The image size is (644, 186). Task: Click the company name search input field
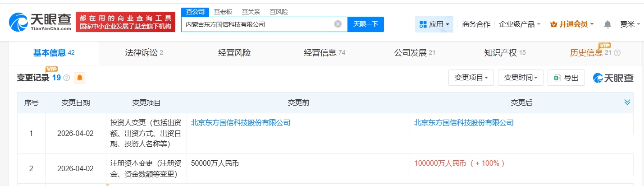pyautogui.click(x=257, y=24)
